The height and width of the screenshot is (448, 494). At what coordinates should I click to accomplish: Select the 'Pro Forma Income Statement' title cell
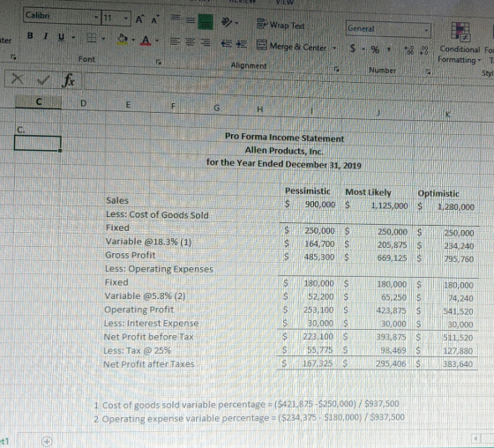pyautogui.click(x=284, y=138)
